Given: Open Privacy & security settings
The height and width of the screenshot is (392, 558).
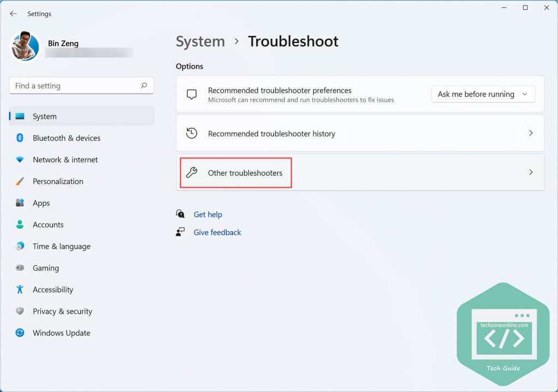Looking at the screenshot, I should click(x=63, y=311).
